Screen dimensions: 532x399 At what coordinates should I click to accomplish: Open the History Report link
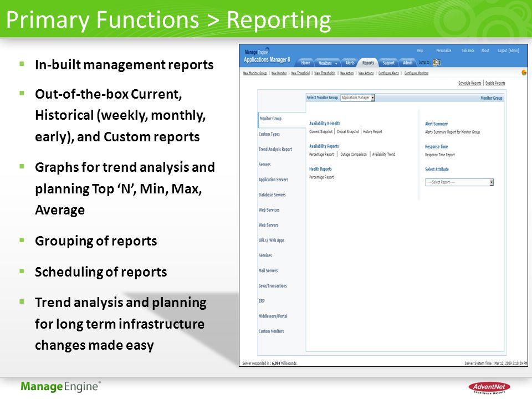coord(372,132)
